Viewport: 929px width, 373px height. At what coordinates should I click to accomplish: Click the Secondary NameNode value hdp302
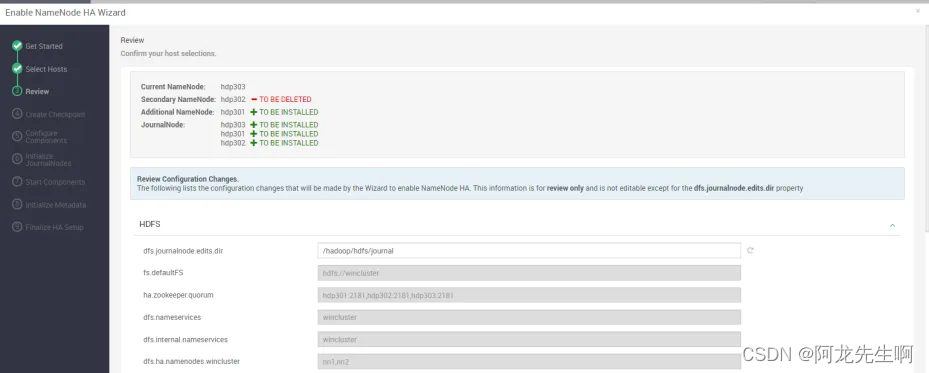(x=233, y=99)
